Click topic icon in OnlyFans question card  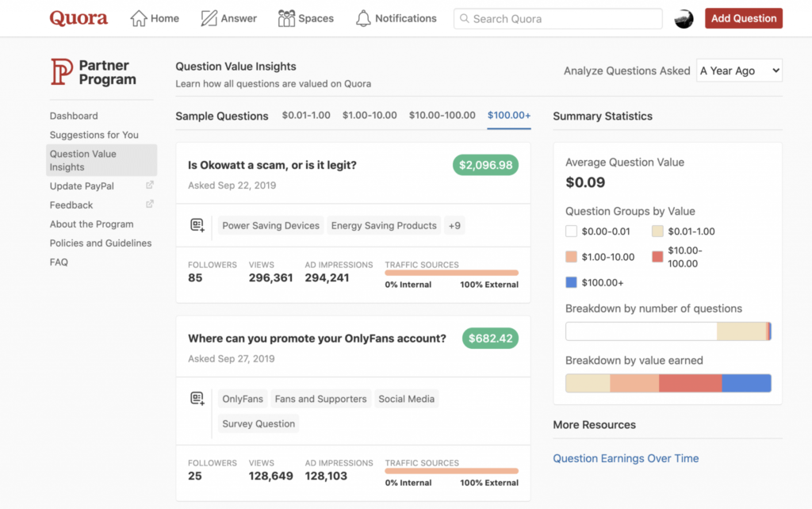pos(197,398)
